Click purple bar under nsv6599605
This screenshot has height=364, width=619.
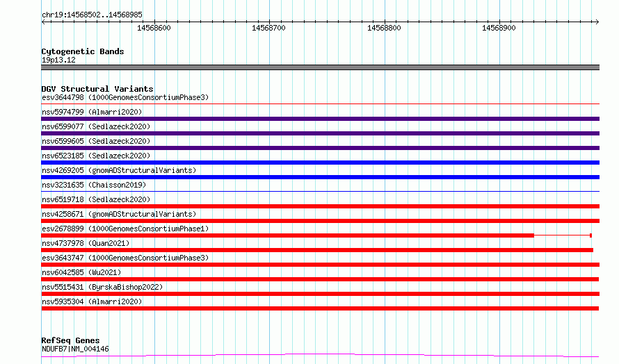coord(320,148)
